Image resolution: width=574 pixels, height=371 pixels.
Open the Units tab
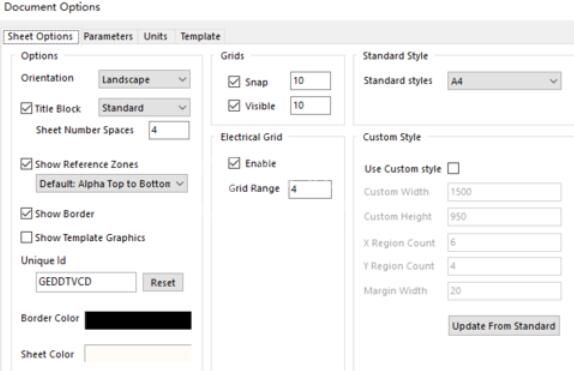tap(156, 37)
